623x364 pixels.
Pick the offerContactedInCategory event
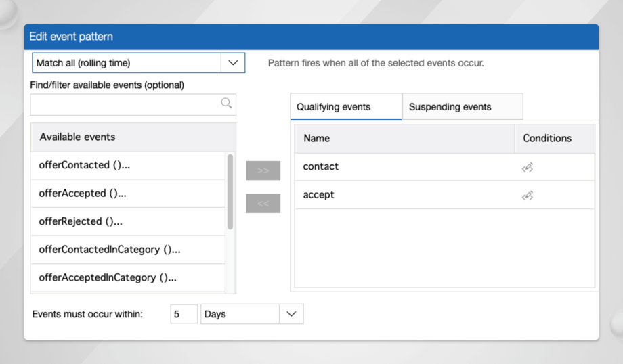[x=128, y=250]
